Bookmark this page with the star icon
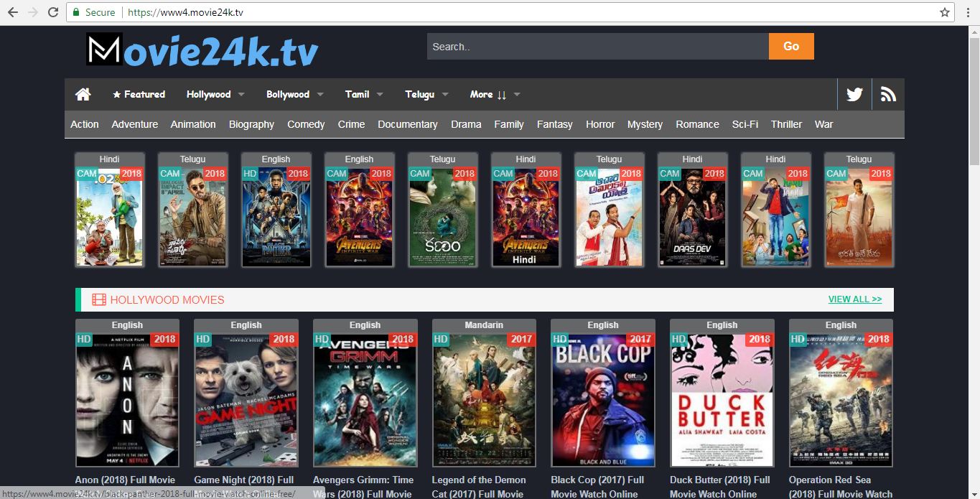Screen dimensions: 980x499 945,12
